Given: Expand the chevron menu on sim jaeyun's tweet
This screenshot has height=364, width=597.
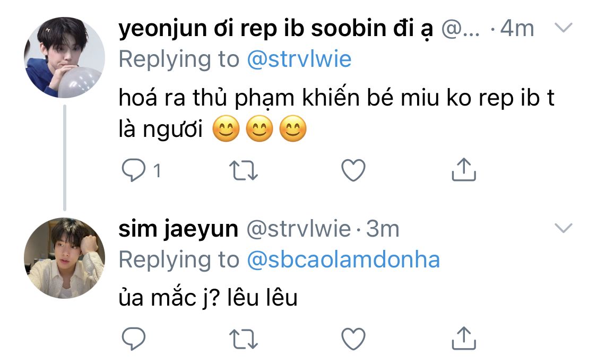Looking at the screenshot, I should [564, 228].
